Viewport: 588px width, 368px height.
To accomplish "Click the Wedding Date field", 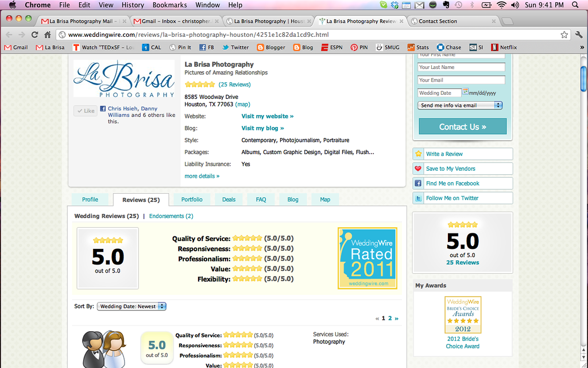I will 439,93.
